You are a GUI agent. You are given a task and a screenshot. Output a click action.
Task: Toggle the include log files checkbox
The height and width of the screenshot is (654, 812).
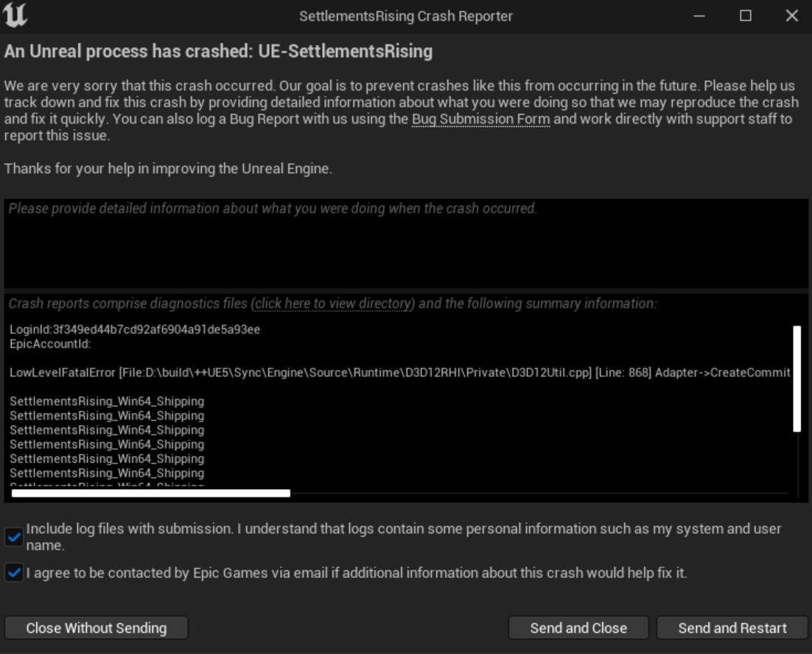14,537
